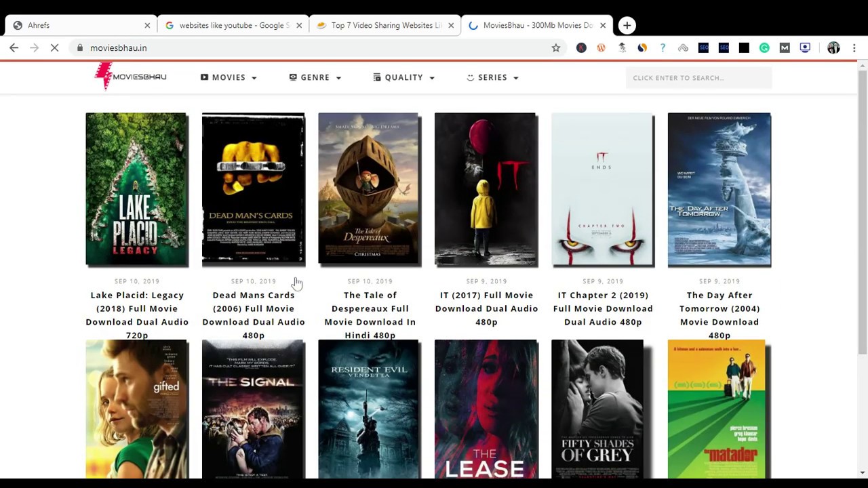
Task: Open The Tale of Despereaux poster
Action: 370,190
